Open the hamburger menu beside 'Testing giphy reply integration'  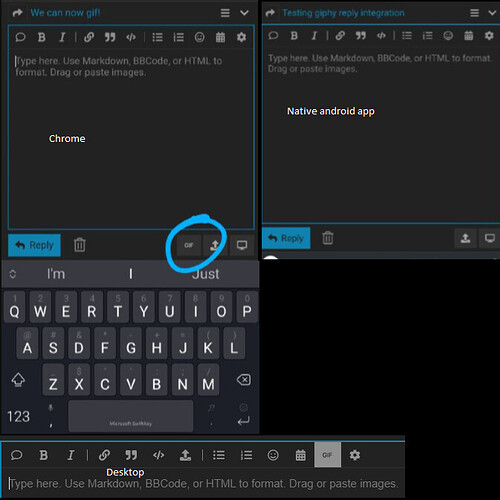(x=474, y=13)
